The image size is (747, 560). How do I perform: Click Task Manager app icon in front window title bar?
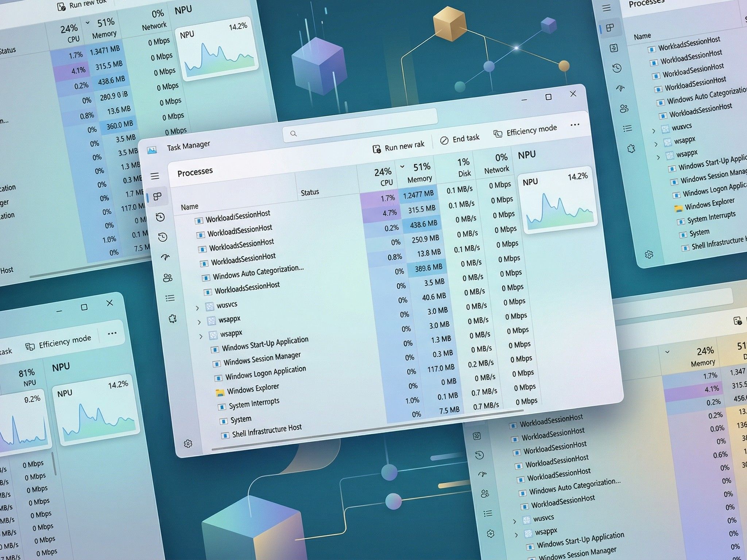152,150
